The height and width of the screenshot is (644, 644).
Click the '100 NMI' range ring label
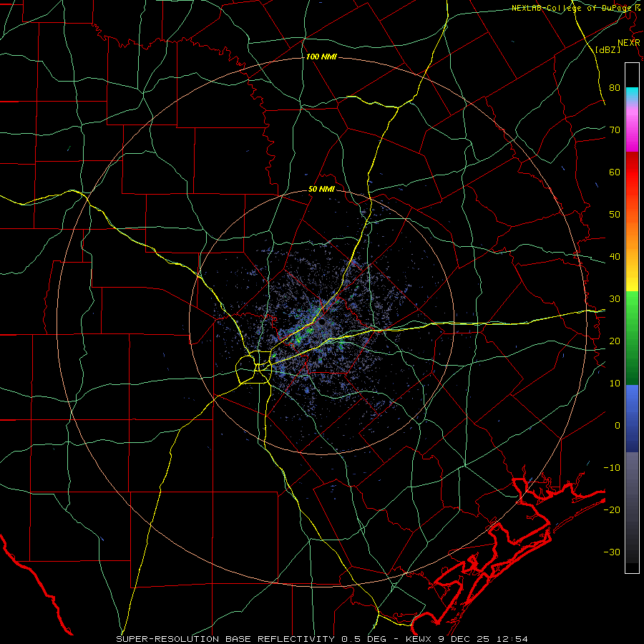(321, 57)
